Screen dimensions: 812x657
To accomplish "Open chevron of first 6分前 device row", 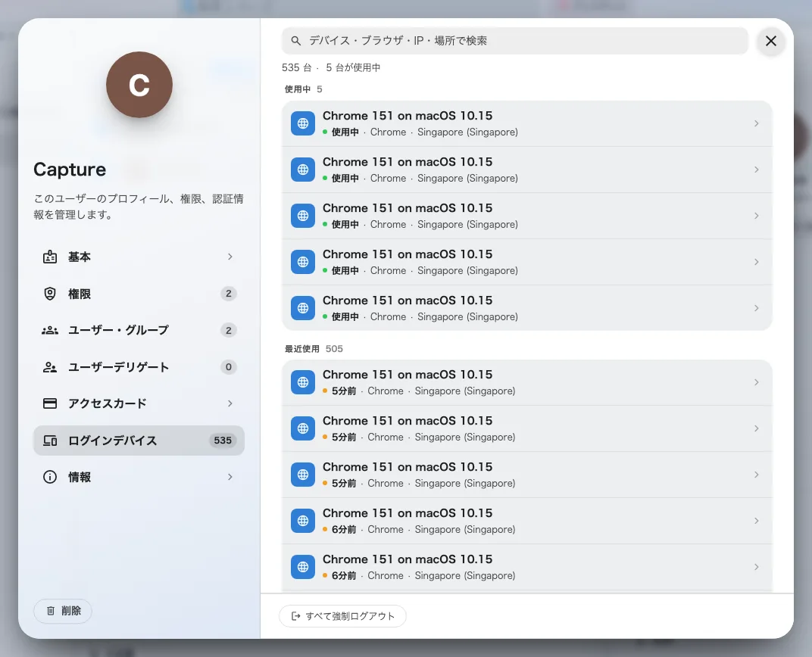I will point(756,521).
